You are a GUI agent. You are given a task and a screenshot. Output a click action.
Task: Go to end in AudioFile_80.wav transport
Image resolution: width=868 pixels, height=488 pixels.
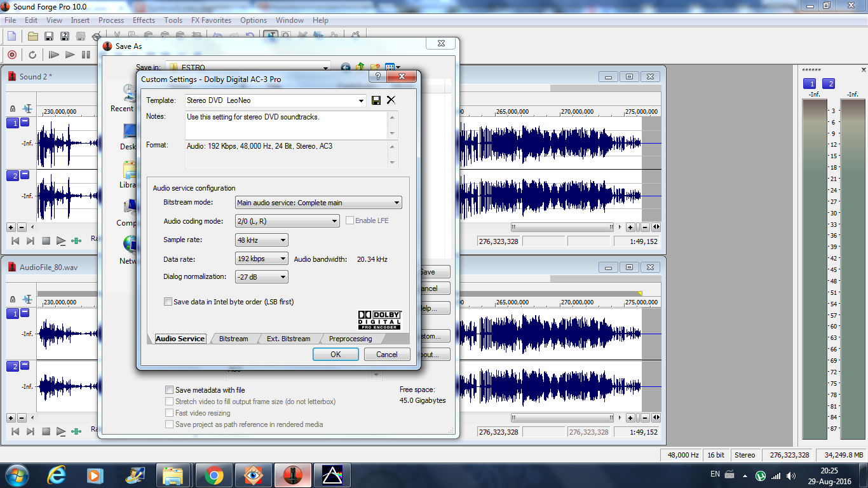click(31, 431)
